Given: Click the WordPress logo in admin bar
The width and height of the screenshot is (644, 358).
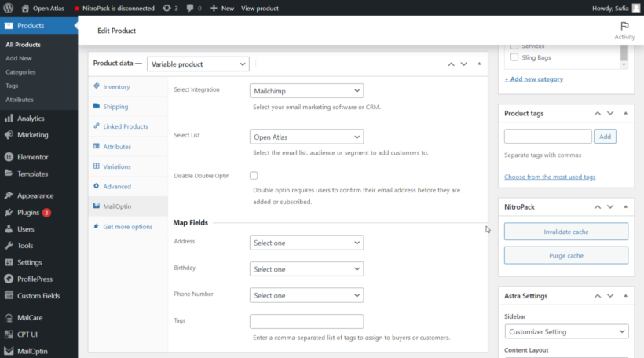Looking at the screenshot, I should 8,8.
